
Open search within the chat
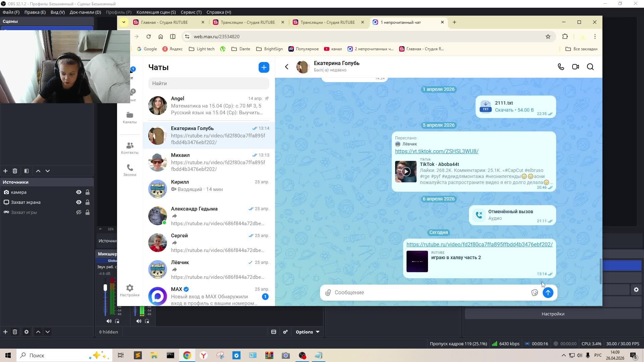tap(590, 67)
